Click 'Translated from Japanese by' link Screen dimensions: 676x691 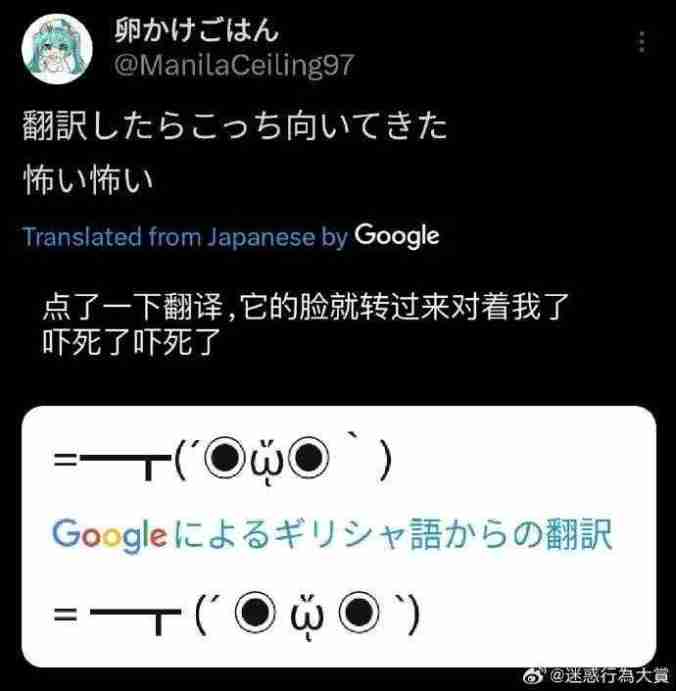click(185, 237)
